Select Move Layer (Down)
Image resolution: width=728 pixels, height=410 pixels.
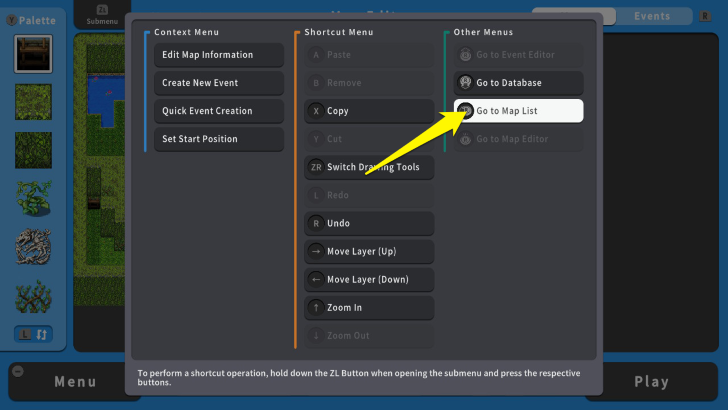click(x=369, y=280)
